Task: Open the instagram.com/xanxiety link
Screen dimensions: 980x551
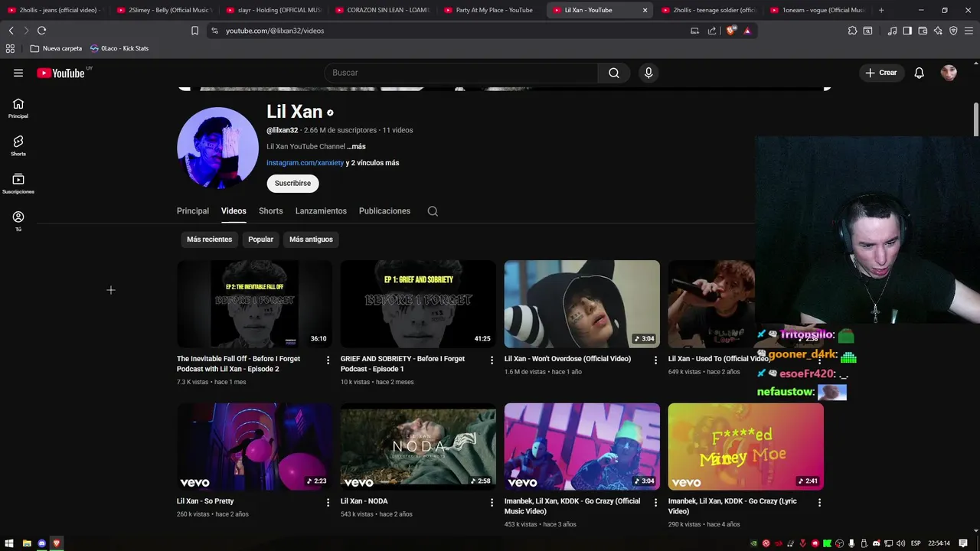Action: point(305,163)
